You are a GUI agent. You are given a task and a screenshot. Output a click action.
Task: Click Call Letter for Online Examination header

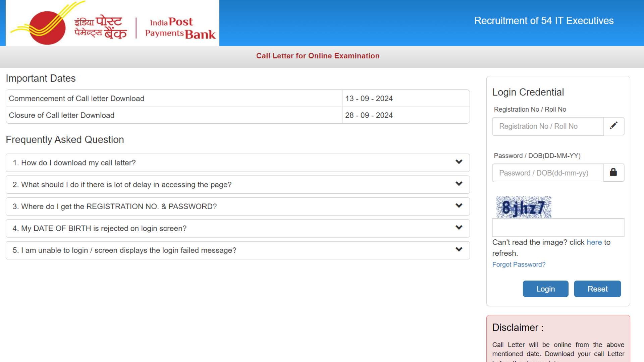click(318, 56)
